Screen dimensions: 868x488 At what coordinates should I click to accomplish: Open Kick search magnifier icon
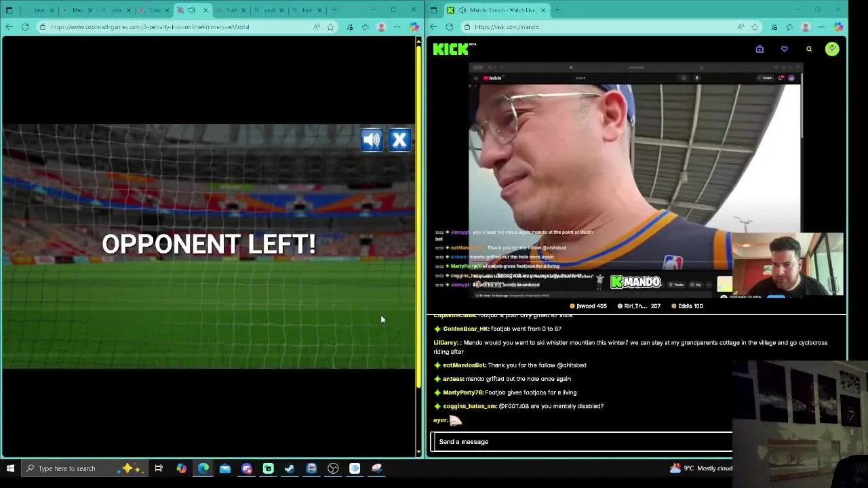(809, 49)
